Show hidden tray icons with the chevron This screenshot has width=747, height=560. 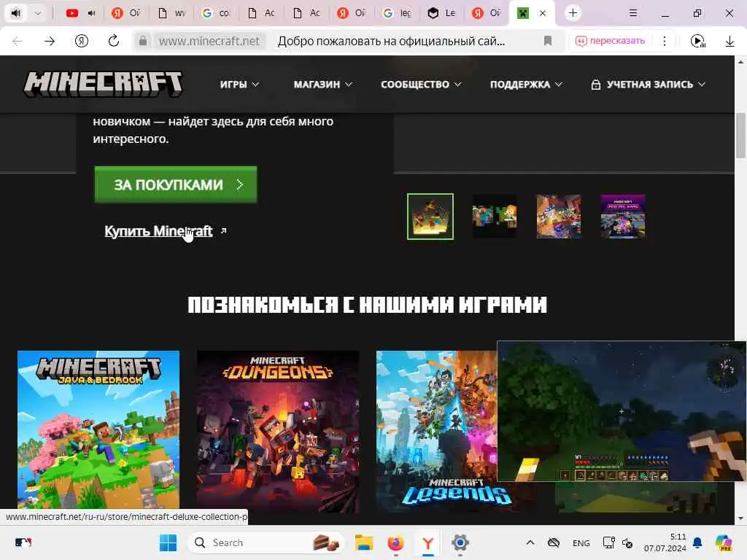pyautogui.click(x=530, y=542)
